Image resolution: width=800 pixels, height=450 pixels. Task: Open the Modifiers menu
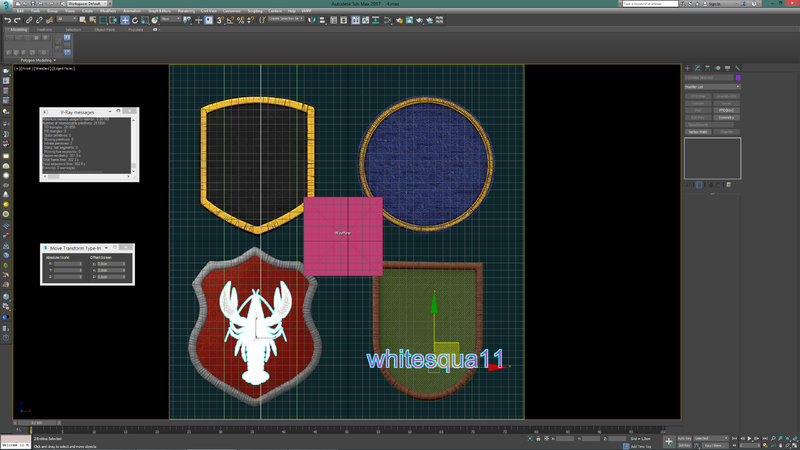click(x=108, y=11)
